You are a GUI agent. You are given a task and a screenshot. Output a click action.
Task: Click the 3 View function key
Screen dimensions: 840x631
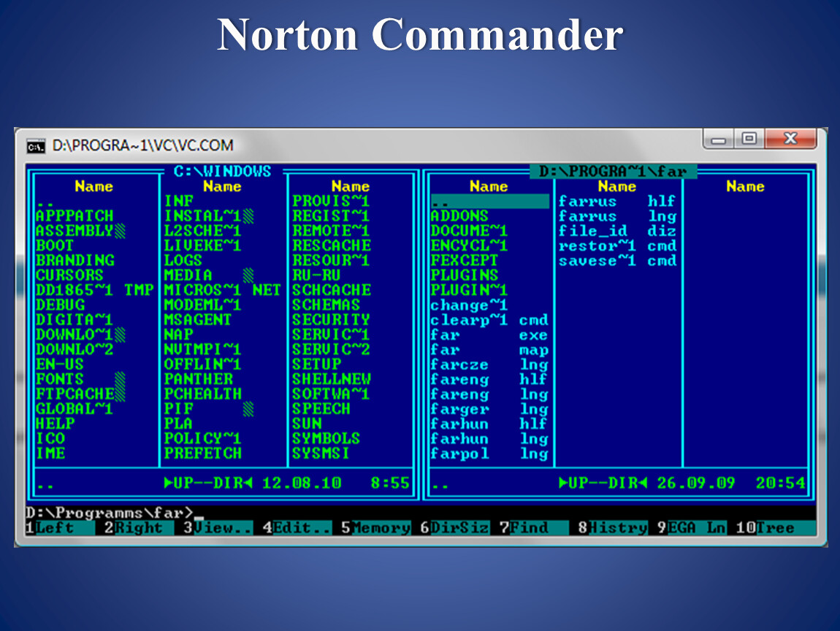click(x=218, y=527)
